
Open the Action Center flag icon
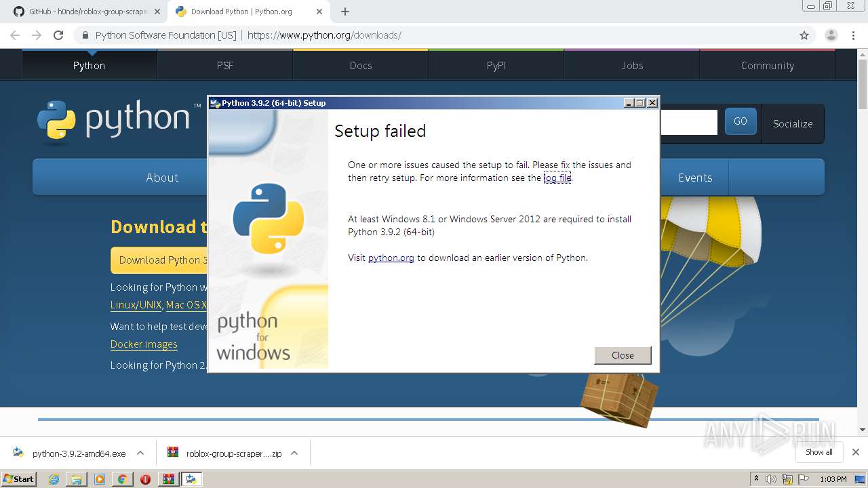pyautogui.click(x=803, y=479)
